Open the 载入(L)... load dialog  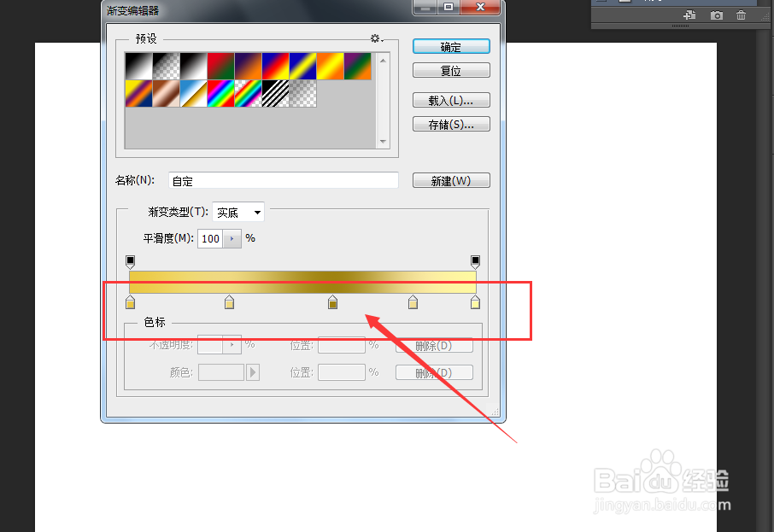point(451,100)
